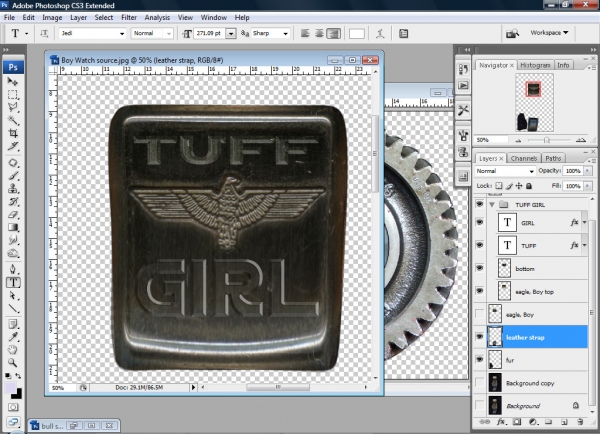Image resolution: width=600 pixels, height=434 pixels.
Task: Hide the GIRL text layer
Action: pyautogui.click(x=479, y=222)
